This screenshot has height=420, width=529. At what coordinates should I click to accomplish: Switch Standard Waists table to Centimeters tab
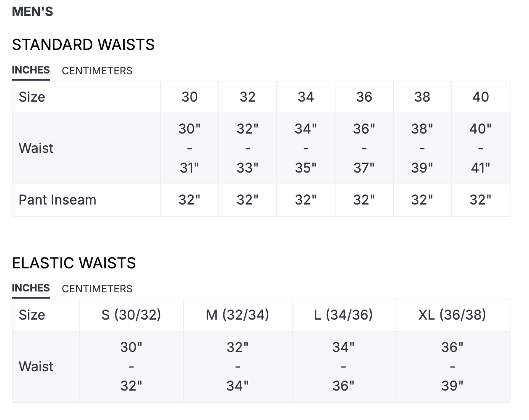(x=97, y=71)
